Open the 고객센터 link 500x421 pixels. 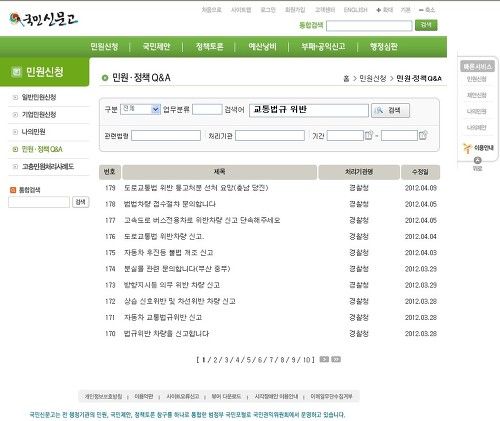pyautogui.click(x=325, y=10)
